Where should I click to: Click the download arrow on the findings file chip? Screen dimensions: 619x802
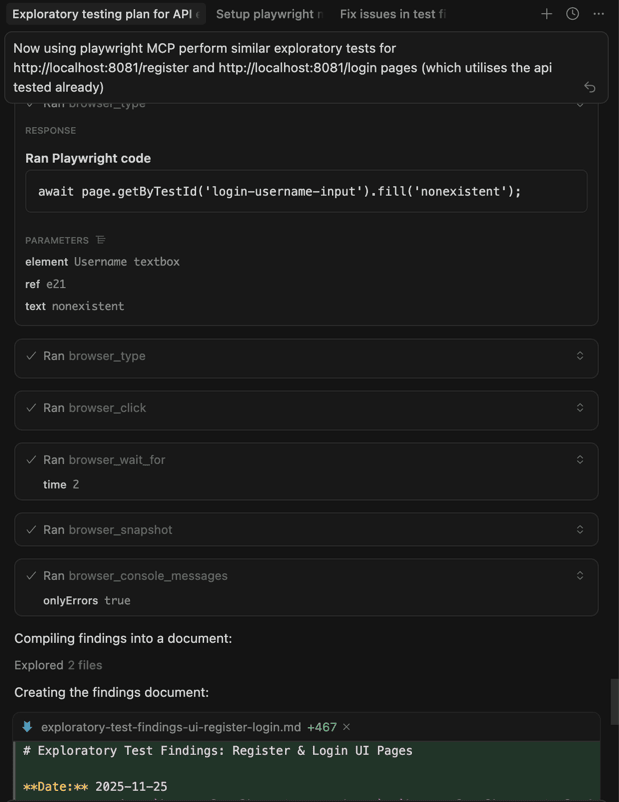(x=26, y=727)
